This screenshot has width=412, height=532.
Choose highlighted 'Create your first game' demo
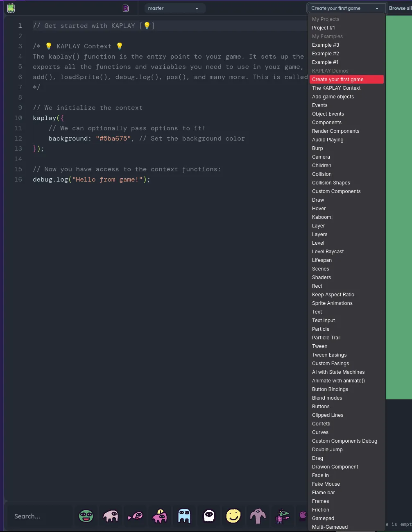pyautogui.click(x=346, y=80)
